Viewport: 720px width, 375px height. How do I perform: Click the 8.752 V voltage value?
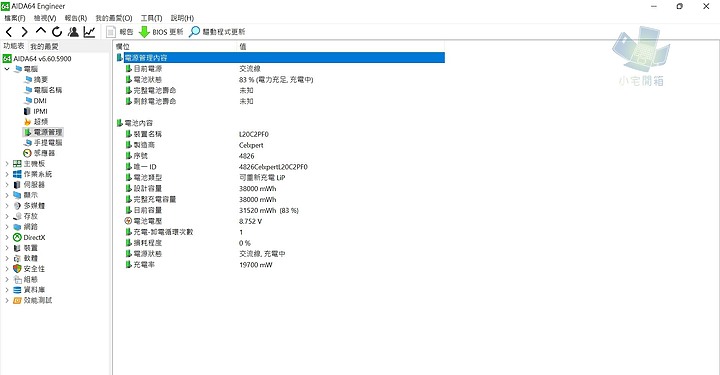click(250, 221)
